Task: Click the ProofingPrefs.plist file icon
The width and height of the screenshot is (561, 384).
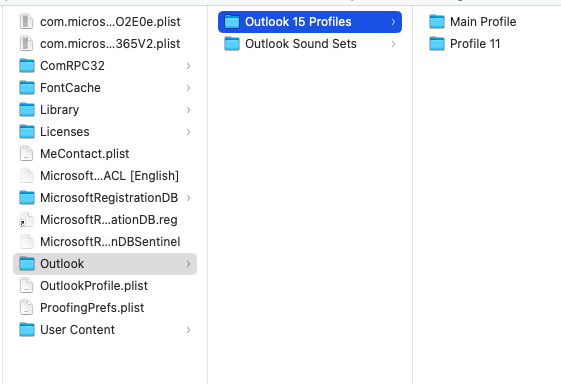Action: click(x=27, y=308)
